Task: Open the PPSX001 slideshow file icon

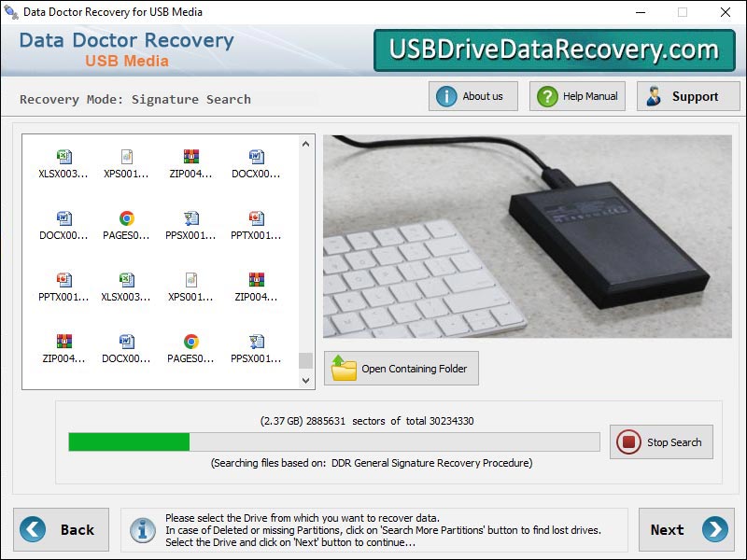Action: [191, 217]
